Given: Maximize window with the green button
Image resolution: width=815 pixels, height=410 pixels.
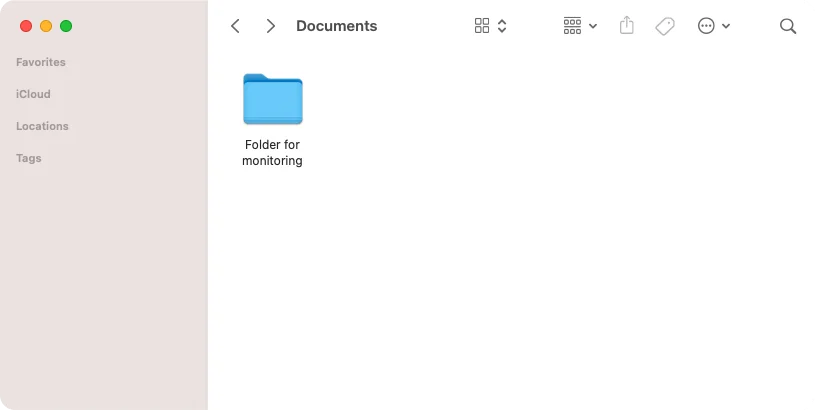Looking at the screenshot, I should pyautogui.click(x=66, y=26).
